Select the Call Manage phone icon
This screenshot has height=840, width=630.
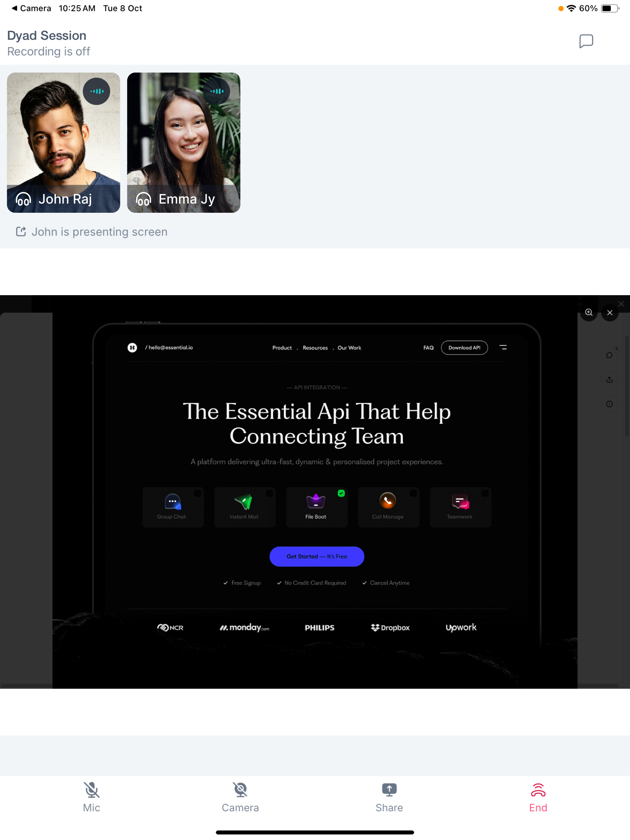click(x=388, y=501)
